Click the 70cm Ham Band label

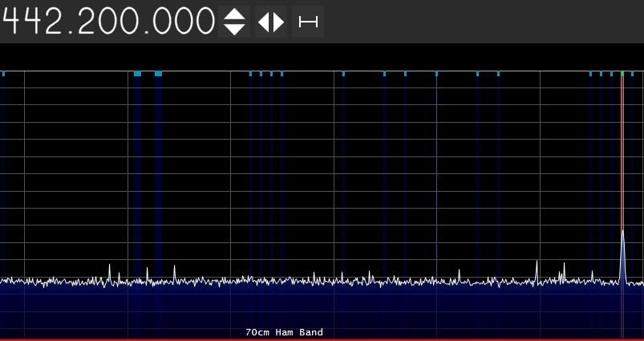(284, 332)
